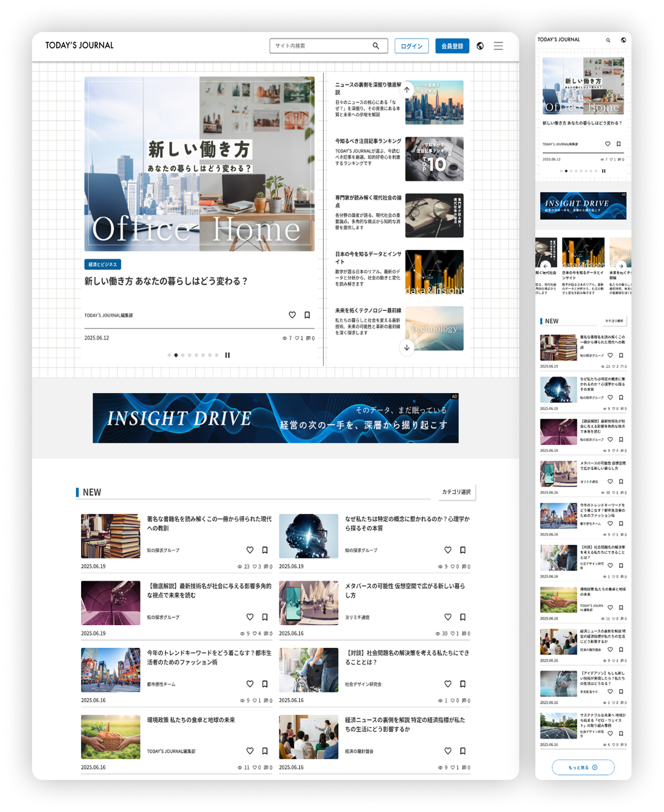Click もっと見る at the bottom of the mobile view
Screen dimensions: 664x812
click(x=583, y=767)
